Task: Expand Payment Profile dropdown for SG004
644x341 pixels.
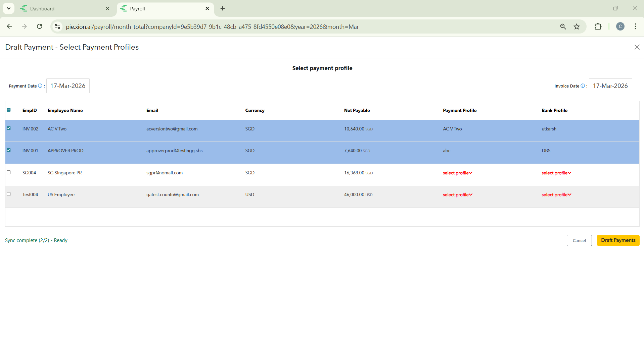Action: 457,173
